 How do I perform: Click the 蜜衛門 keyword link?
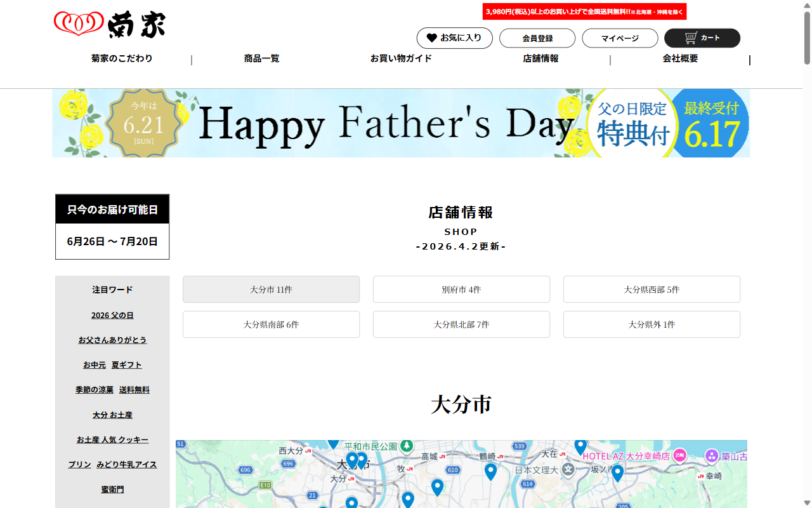point(112,490)
